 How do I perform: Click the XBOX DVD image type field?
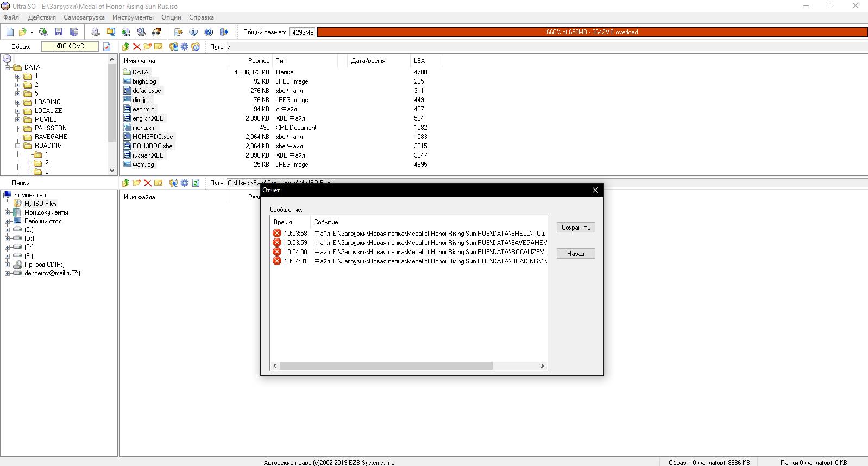tap(70, 47)
